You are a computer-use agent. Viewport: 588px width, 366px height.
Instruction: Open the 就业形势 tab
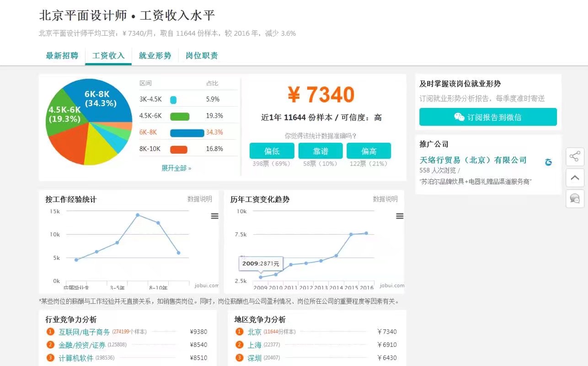coord(155,56)
